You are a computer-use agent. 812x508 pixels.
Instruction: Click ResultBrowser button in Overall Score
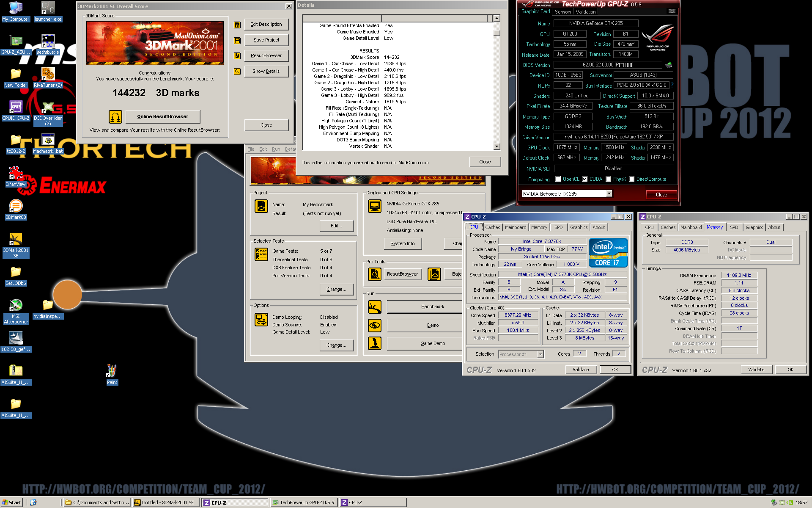click(x=266, y=56)
